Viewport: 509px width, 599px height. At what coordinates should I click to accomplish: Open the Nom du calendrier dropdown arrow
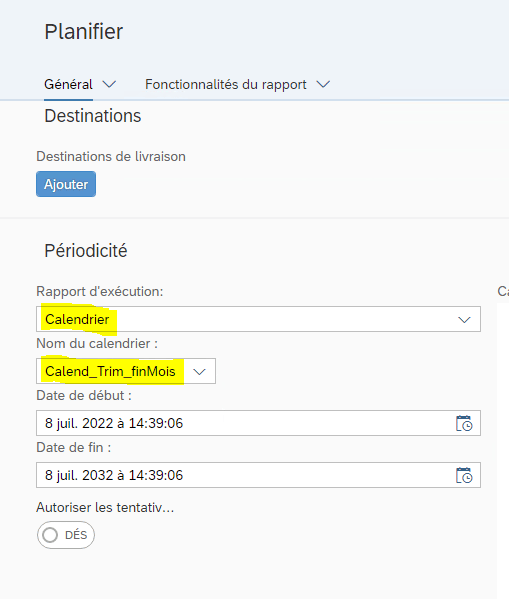(199, 371)
